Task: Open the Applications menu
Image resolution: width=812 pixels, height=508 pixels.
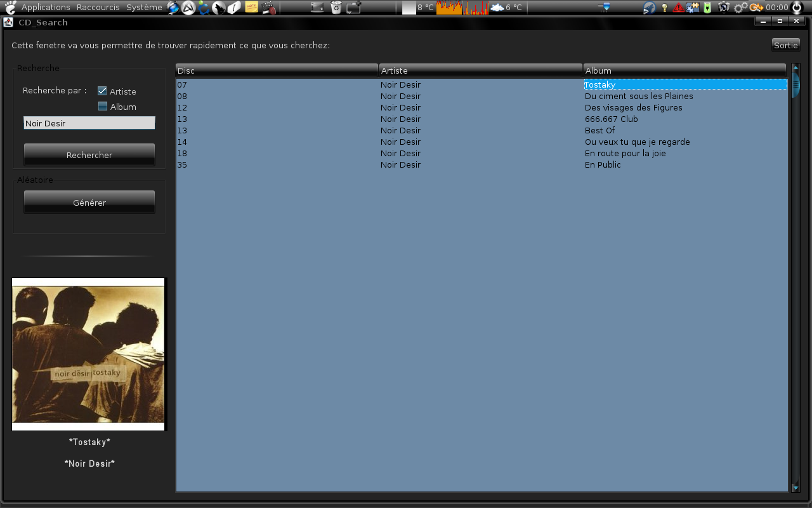Action: pos(46,8)
